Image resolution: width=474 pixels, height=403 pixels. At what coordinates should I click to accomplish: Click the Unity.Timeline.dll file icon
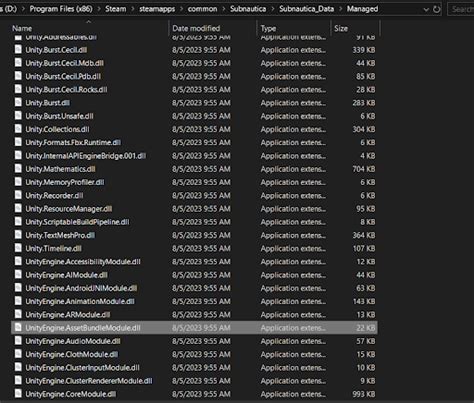pyautogui.click(x=18, y=248)
